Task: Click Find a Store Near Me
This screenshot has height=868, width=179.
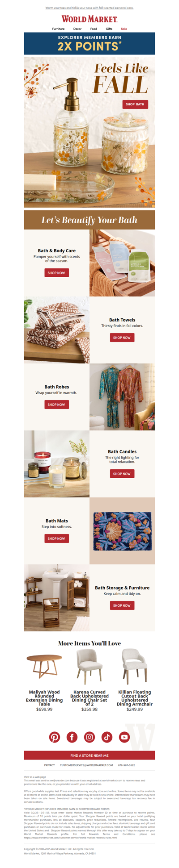Action: (x=89, y=755)
